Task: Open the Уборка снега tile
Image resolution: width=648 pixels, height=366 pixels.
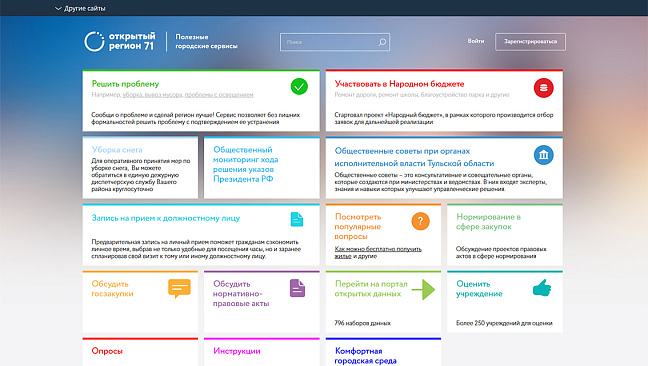Action: tap(140, 168)
